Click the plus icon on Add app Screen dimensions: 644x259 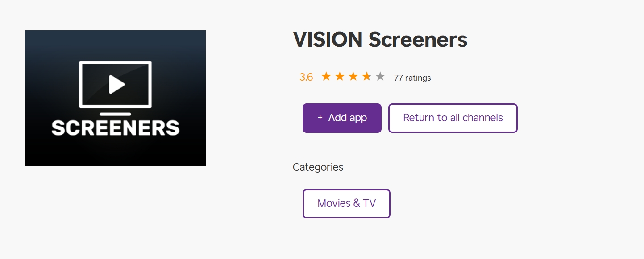pos(320,118)
